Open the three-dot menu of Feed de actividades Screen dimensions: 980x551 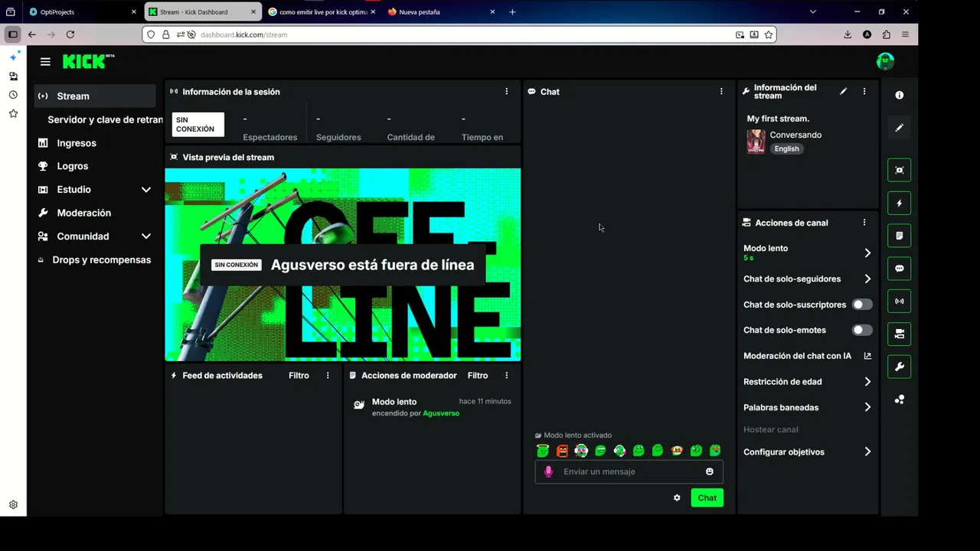[x=328, y=375]
